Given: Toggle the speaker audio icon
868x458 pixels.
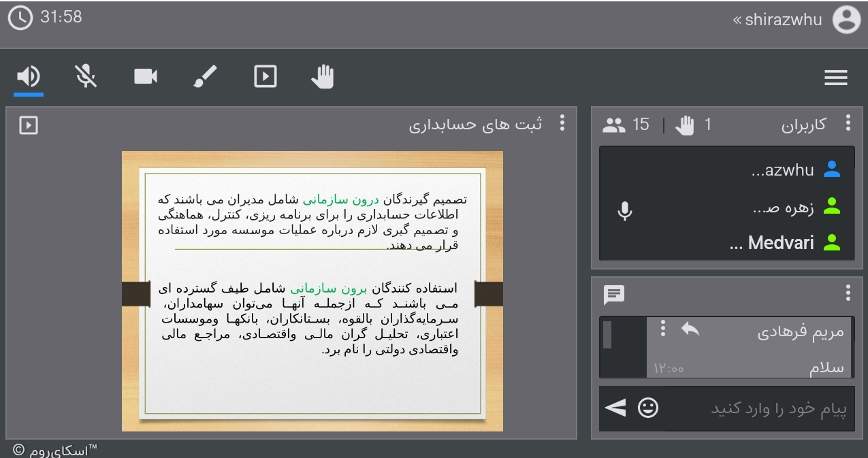Looking at the screenshot, I should coord(29,76).
